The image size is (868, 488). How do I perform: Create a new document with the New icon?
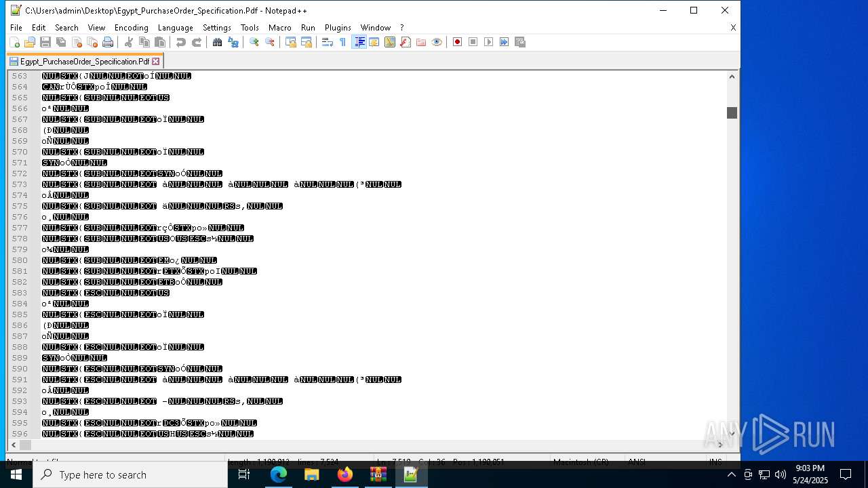point(14,42)
